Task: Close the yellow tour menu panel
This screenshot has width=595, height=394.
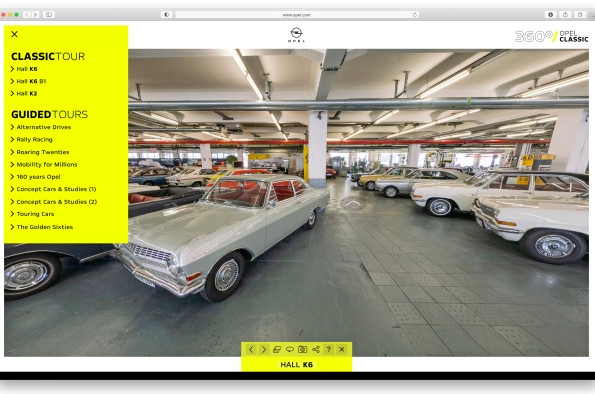Action: pyautogui.click(x=14, y=34)
